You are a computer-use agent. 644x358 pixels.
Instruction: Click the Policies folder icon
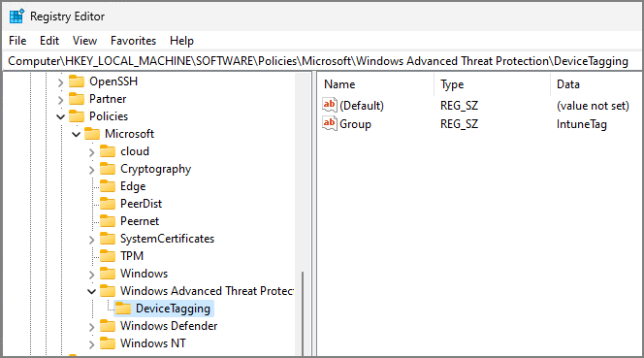point(77,116)
